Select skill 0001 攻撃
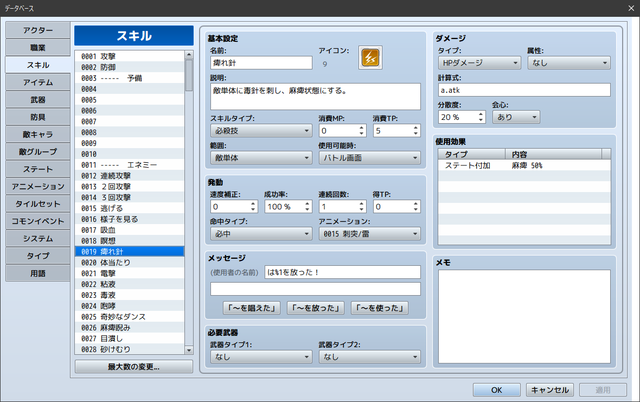The height and width of the screenshot is (402, 640). point(129,56)
